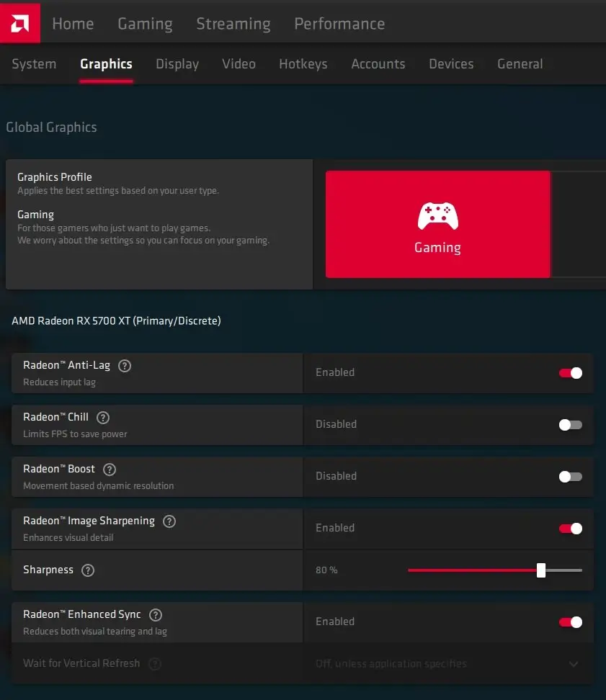This screenshot has height=700, width=606.
Task: Click the gamepad icon on Gaming profile
Action: coord(437,215)
